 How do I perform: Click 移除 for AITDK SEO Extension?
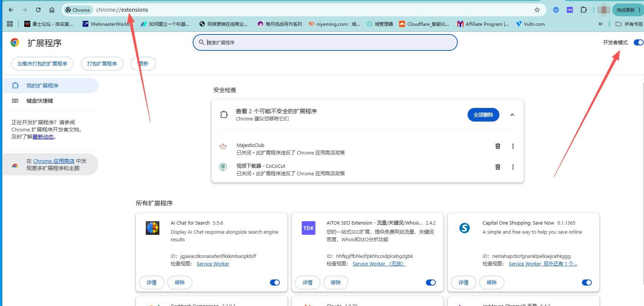(x=336, y=283)
